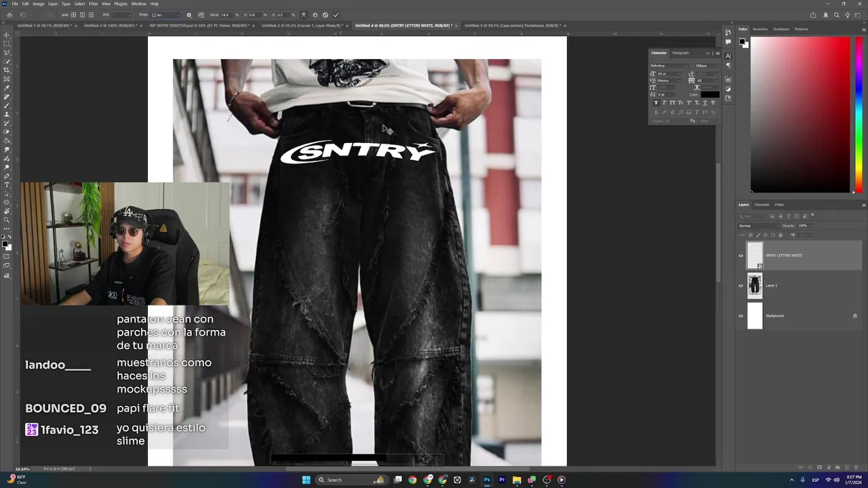Click the Home icon in options bar
This screenshot has width=868, height=488.
point(9,15)
